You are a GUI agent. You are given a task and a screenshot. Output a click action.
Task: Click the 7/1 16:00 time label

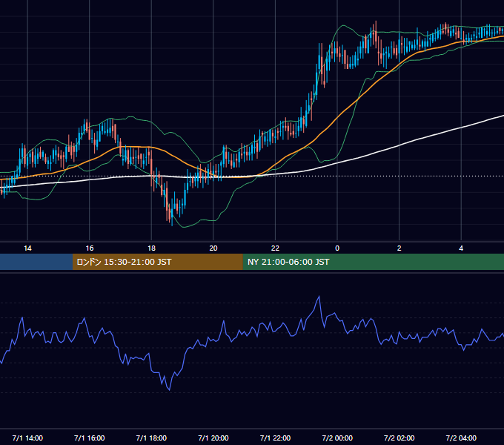(90, 438)
